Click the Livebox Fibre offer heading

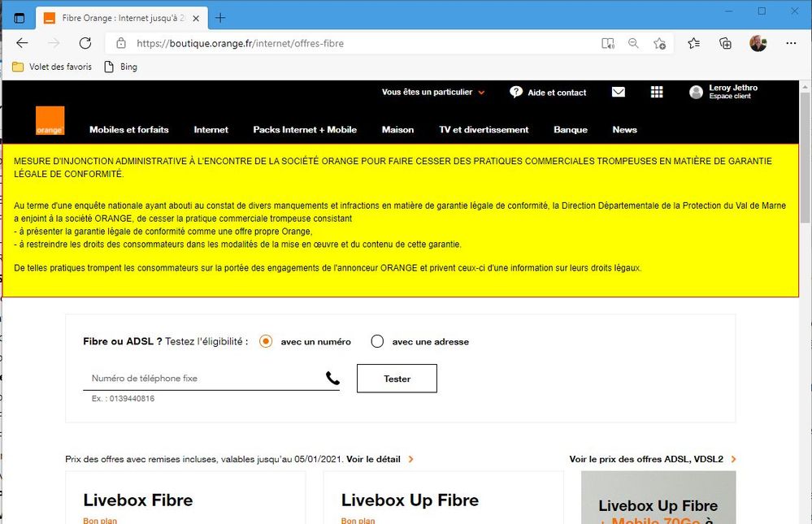coord(137,500)
